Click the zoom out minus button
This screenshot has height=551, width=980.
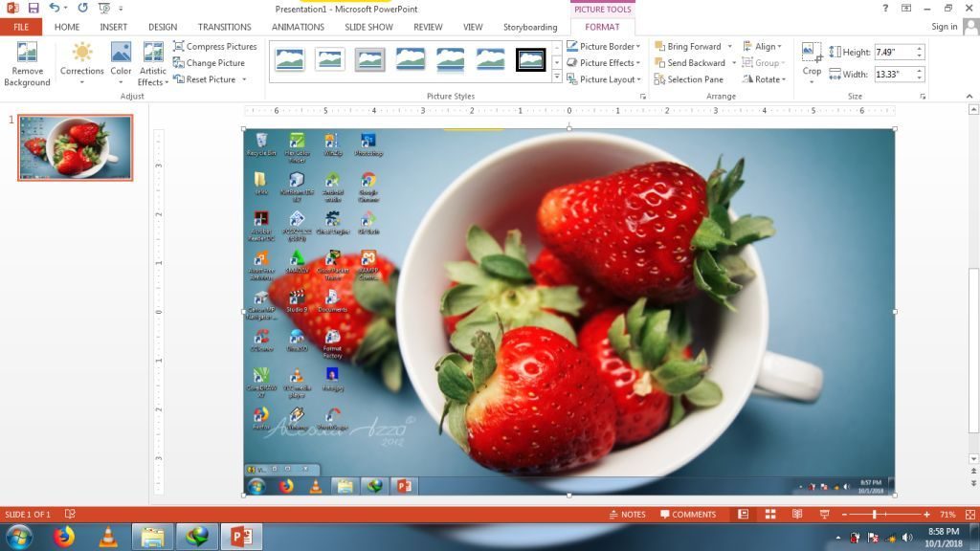click(844, 514)
